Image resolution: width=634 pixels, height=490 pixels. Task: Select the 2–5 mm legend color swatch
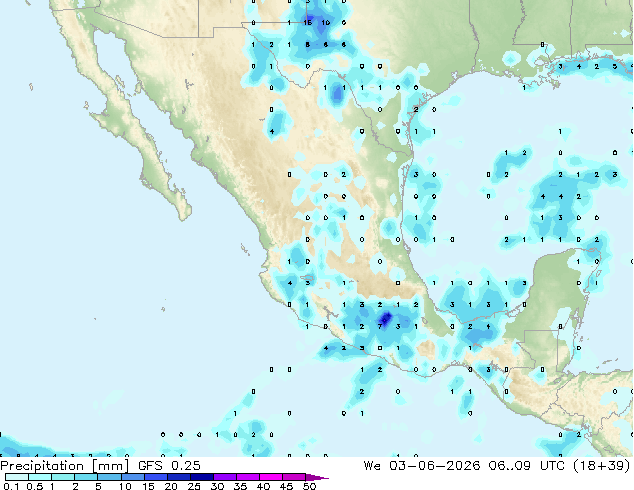[x=86, y=477]
